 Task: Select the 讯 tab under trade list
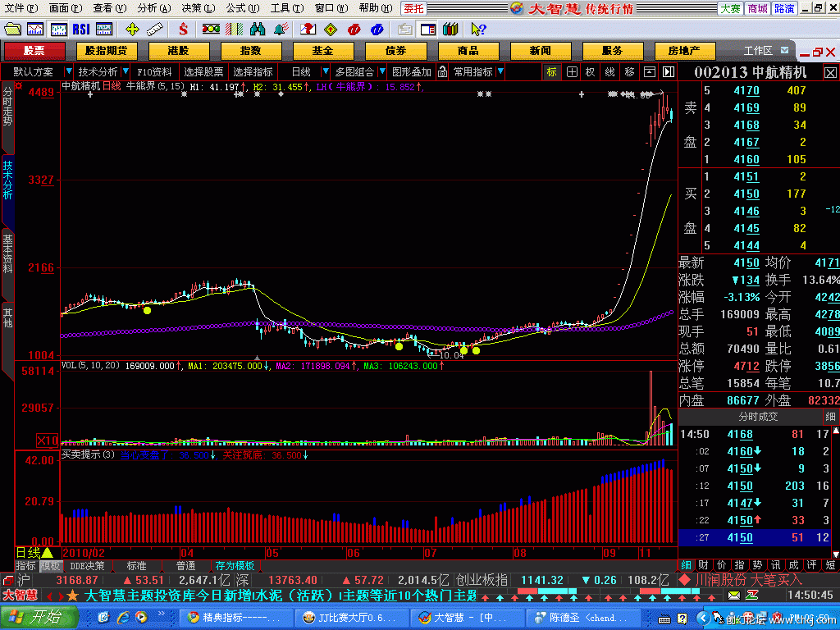pos(775,565)
